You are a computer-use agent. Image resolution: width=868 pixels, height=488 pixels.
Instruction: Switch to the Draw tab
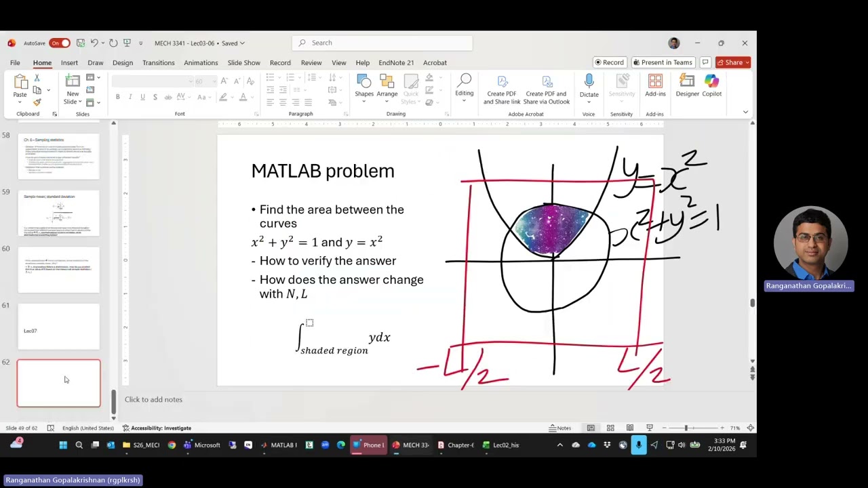coord(95,62)
